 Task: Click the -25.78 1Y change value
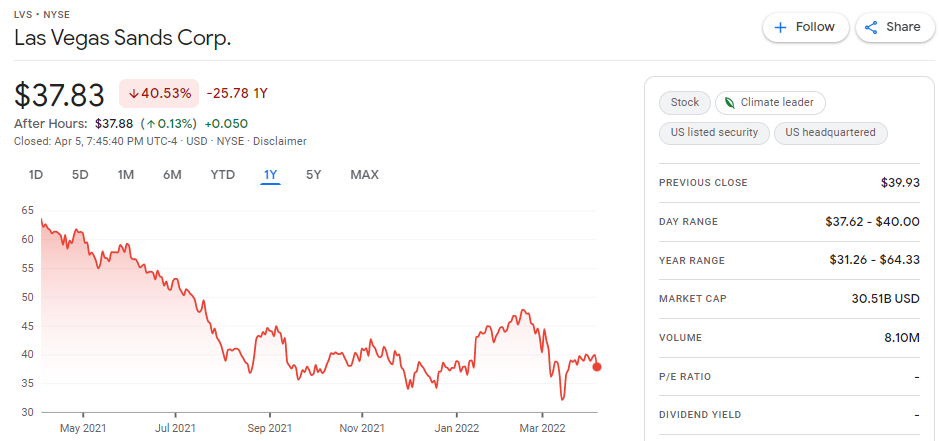[237, 93]
